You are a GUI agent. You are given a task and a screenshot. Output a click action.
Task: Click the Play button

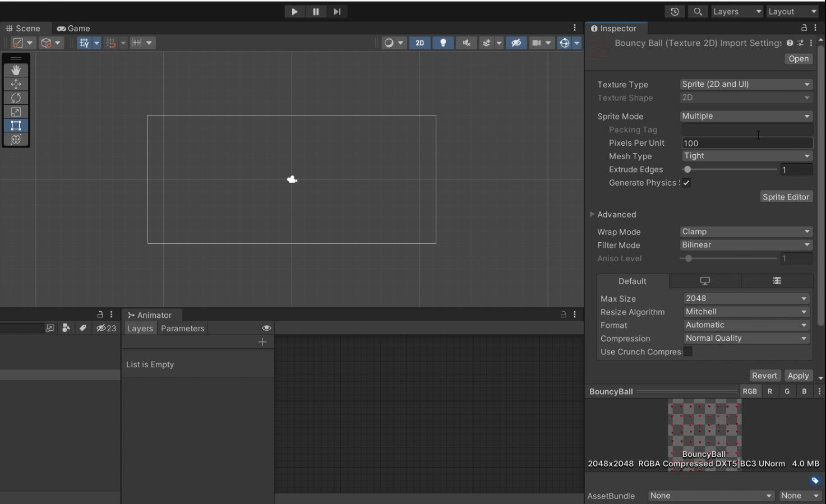click(x=294, y=12)
